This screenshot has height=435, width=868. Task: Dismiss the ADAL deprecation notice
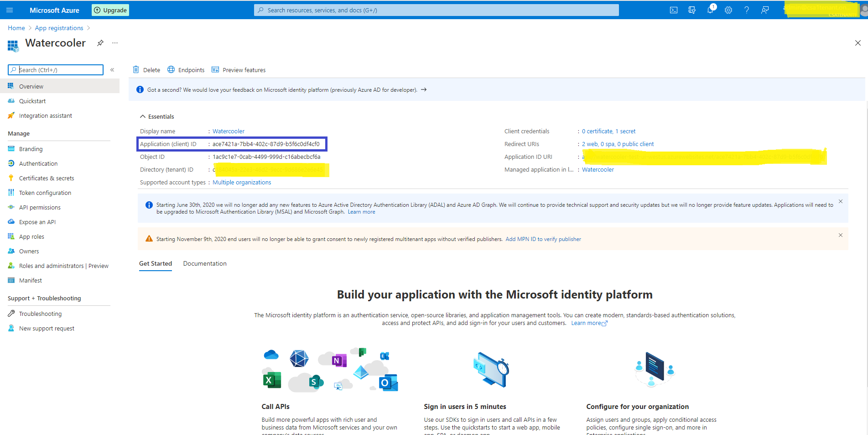tap(841, 201)
